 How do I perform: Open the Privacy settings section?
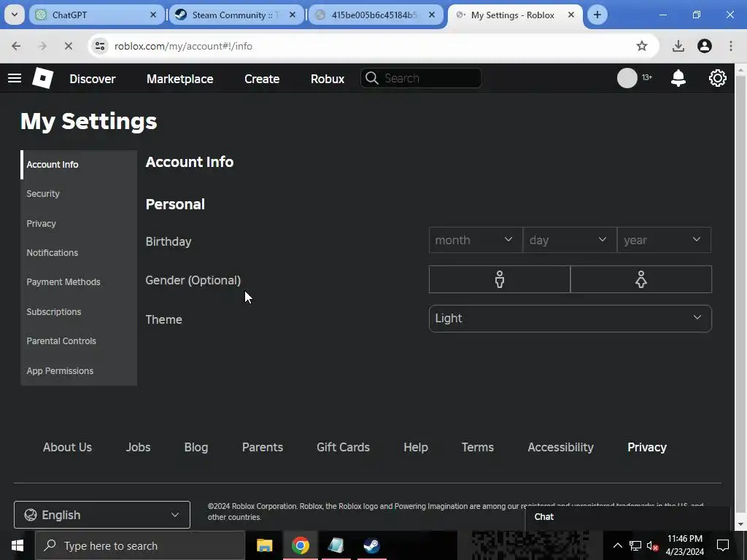point(79,223)
